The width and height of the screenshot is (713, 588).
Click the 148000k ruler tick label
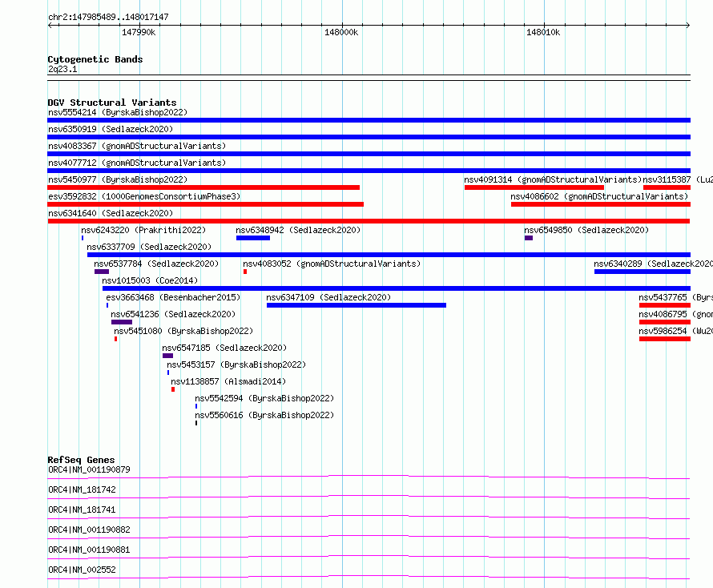pyautogui.click(x=341, y=32)
